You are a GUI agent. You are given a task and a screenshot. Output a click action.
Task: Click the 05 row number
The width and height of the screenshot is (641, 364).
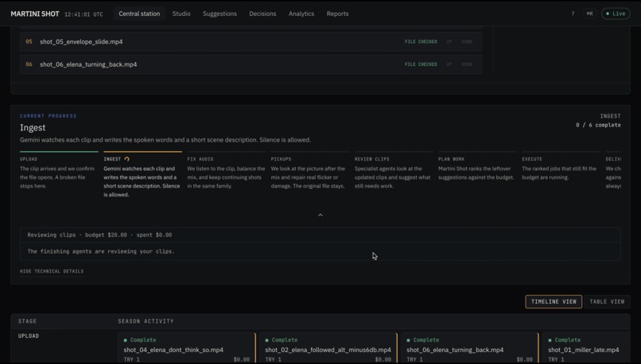29,41
